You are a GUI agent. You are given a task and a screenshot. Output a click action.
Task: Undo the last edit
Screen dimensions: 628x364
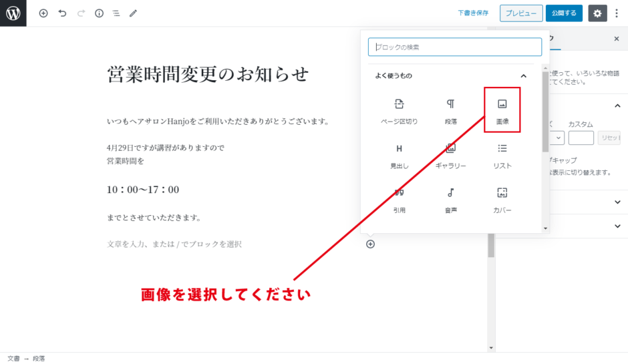(x=62, y=13)
